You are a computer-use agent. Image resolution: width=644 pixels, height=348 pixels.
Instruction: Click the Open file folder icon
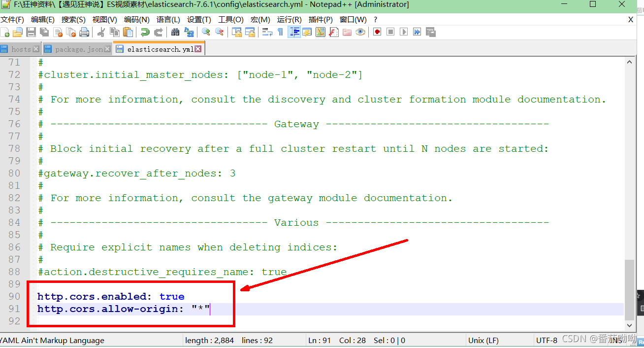tap(18, 33)
